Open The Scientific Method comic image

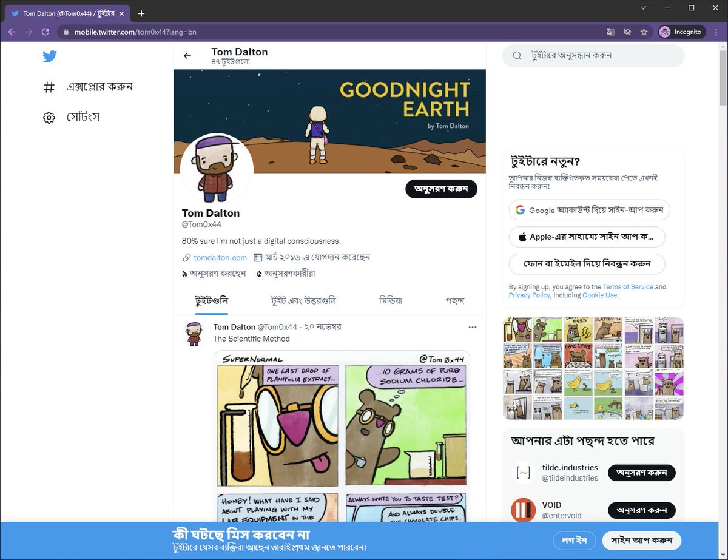coord(342,436)
